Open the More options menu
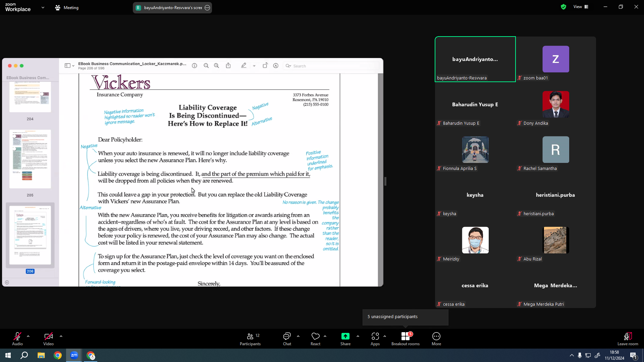 coord(436,339)
